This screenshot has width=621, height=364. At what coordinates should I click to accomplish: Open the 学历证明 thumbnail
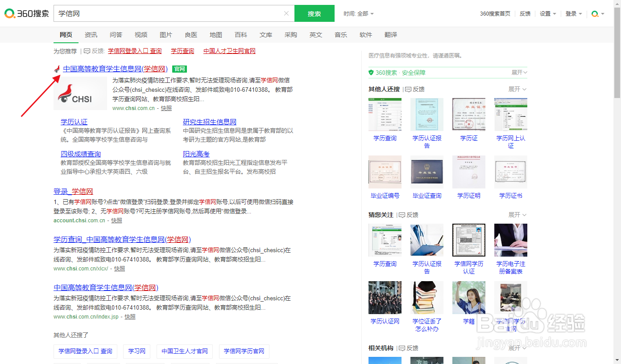pos(469,172)
